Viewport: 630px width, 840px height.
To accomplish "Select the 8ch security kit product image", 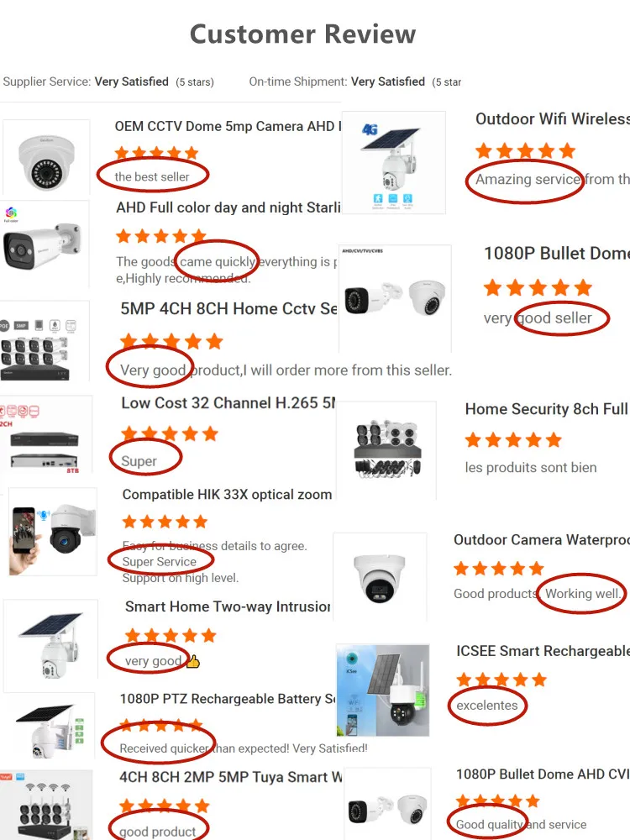I will click(386, 449).
